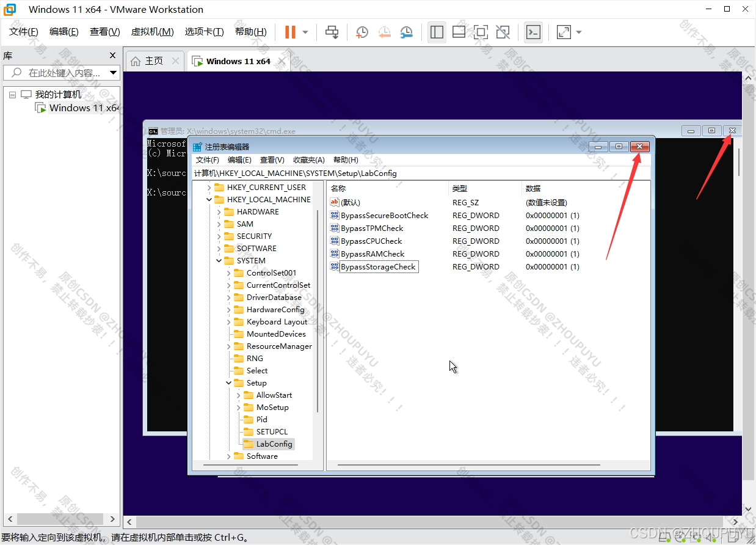Image resolution: width=756 pixels, height=545 pixels.
Task: Open the library search dropdown arrow
Action: point(114,73)
